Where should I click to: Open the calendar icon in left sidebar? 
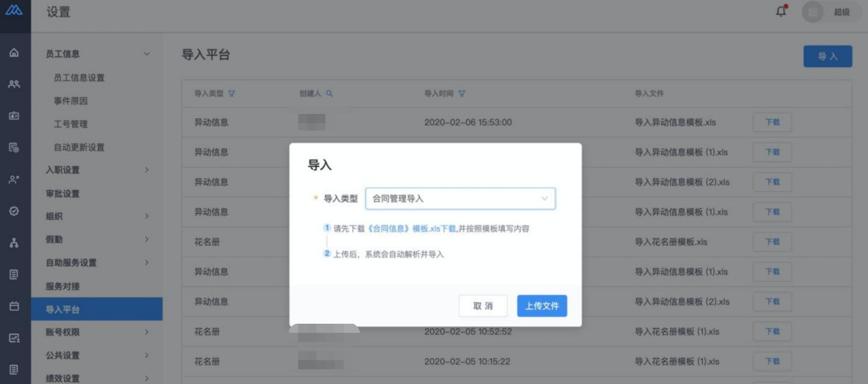pos(14,306)
